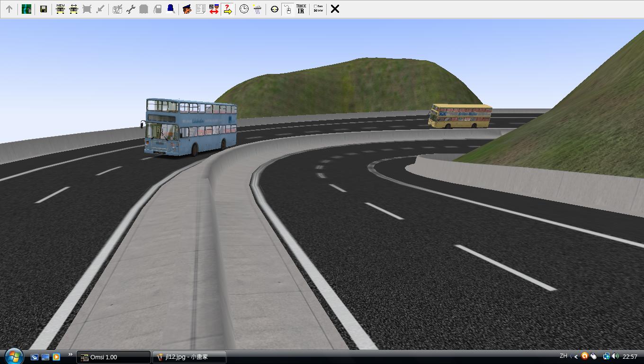Viewport: 644px width, 364px height.
Task: Click the question mark arrow icon
Action: click(227, 9)
